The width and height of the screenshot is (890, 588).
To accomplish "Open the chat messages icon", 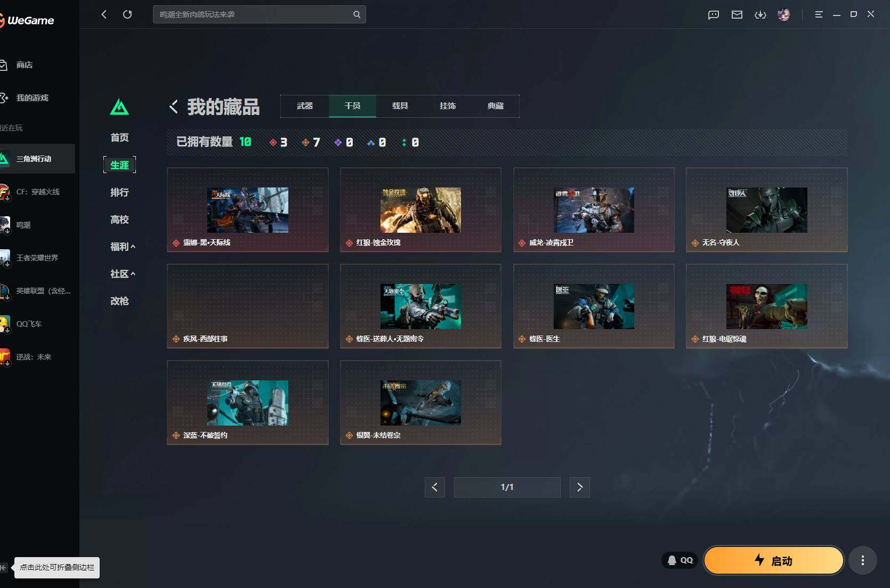I will click(x=713, y=15).
